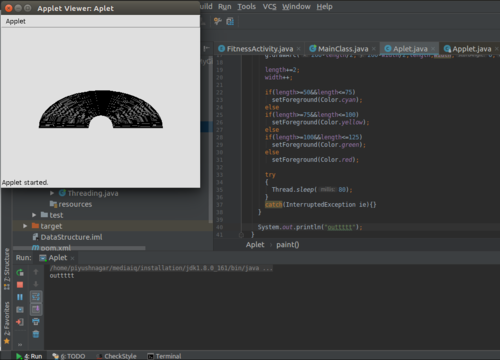This screenshot has height=360, width=500.
Task: Click the line 40 gutter number
Action: (x=219, y=227)
